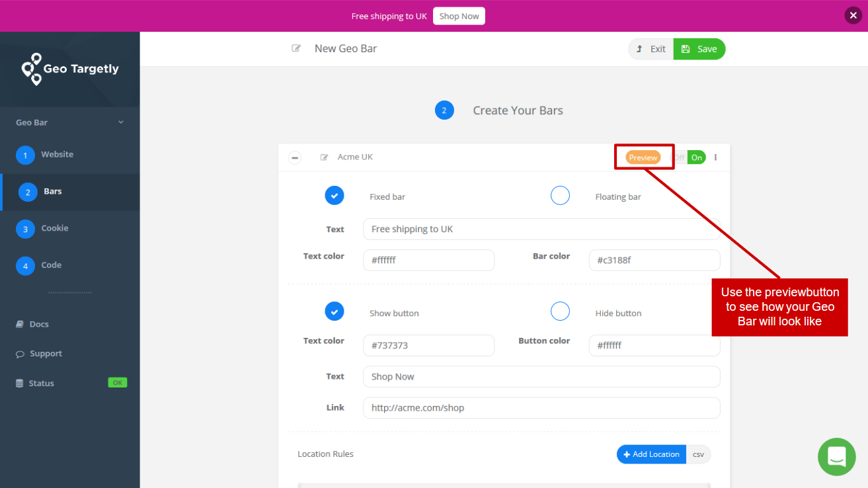The image size is (868, 488).
Task: Save the New Geo Bar
Action: tap(699, 48)
